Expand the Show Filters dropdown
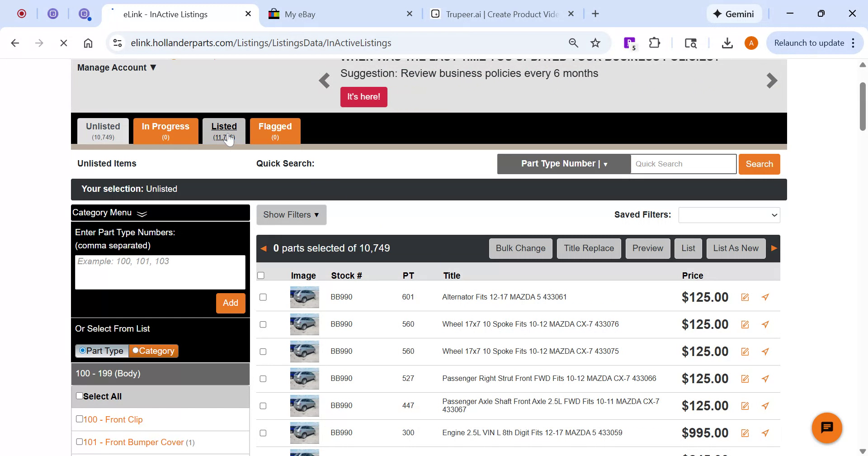This screenshot has height=456, width=868. 291,214
